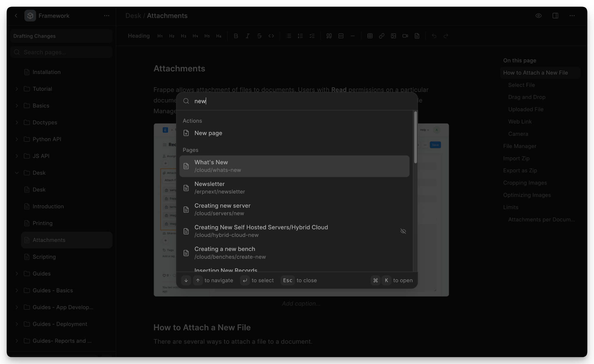The height and width of the screenshot is (364, 594).
Task: Click the undo arrow
Action: coord(434,36)
